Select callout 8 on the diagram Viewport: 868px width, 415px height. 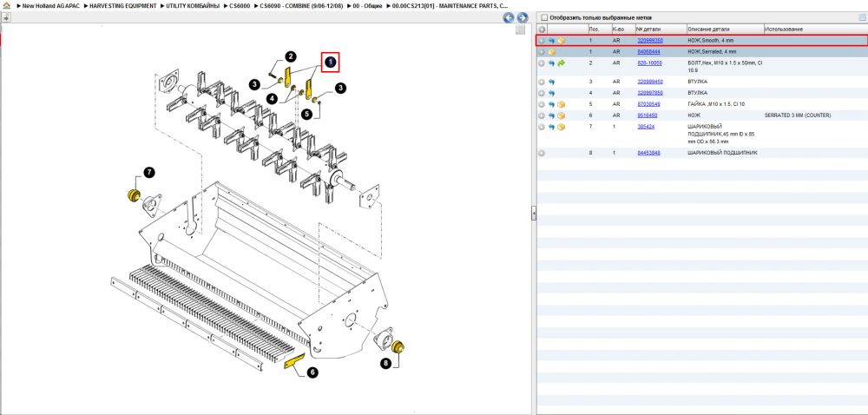[385, 363]
